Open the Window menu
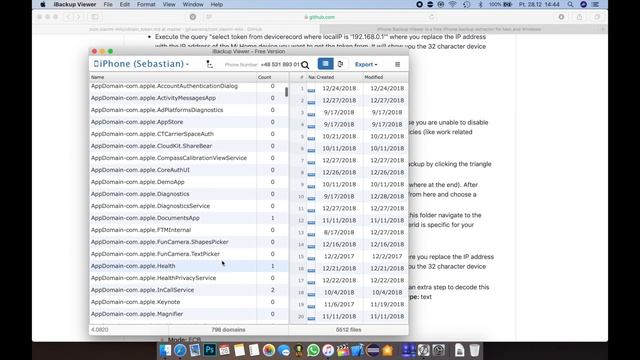The width and height of the screenshot is (640, 360). 193,4
